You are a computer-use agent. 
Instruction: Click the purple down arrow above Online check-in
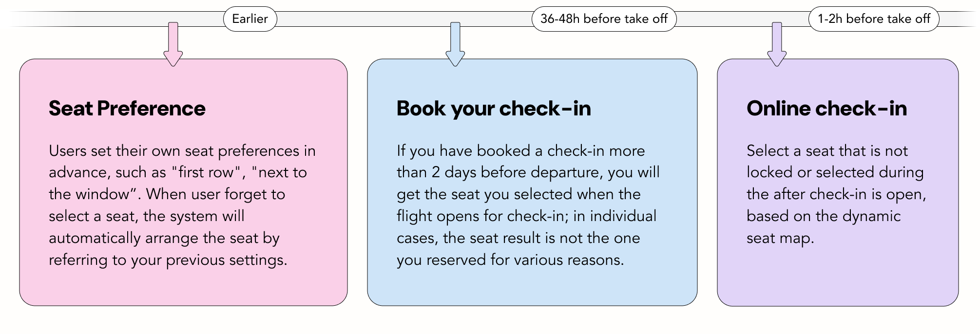(777, 45)
